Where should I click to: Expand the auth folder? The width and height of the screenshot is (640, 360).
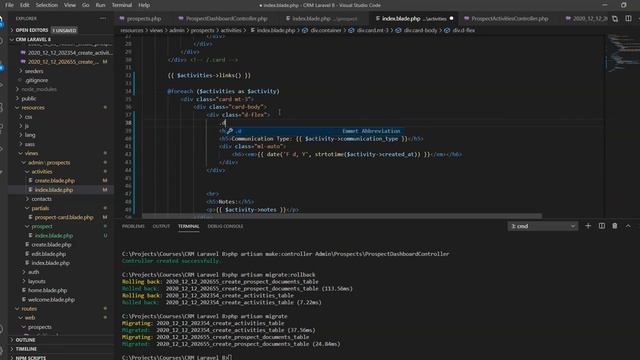[x=33, y=272]
